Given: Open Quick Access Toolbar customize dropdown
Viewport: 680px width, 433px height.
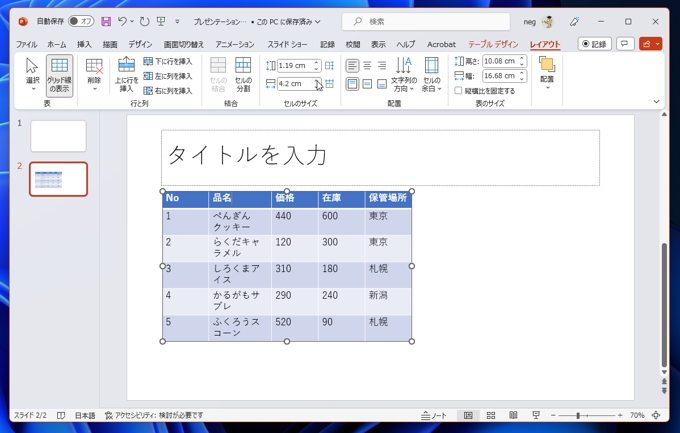Looking at the screenshot, I should (177, 21).
